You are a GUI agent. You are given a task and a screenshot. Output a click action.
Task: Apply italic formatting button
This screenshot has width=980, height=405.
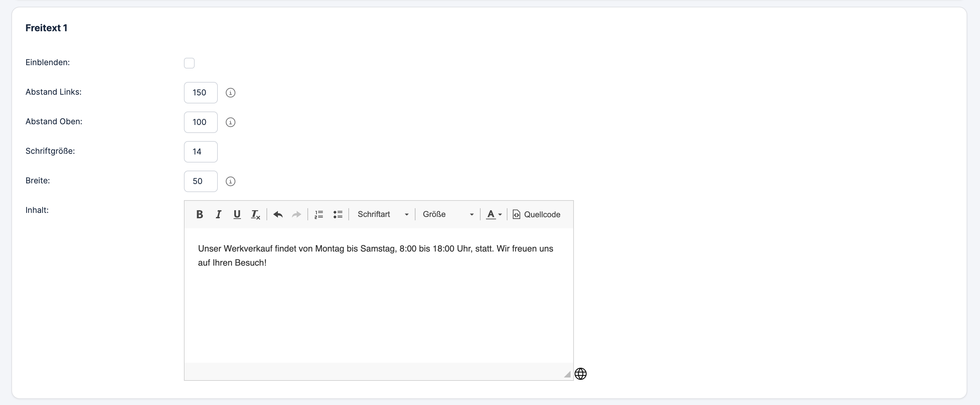click(218, 215)
